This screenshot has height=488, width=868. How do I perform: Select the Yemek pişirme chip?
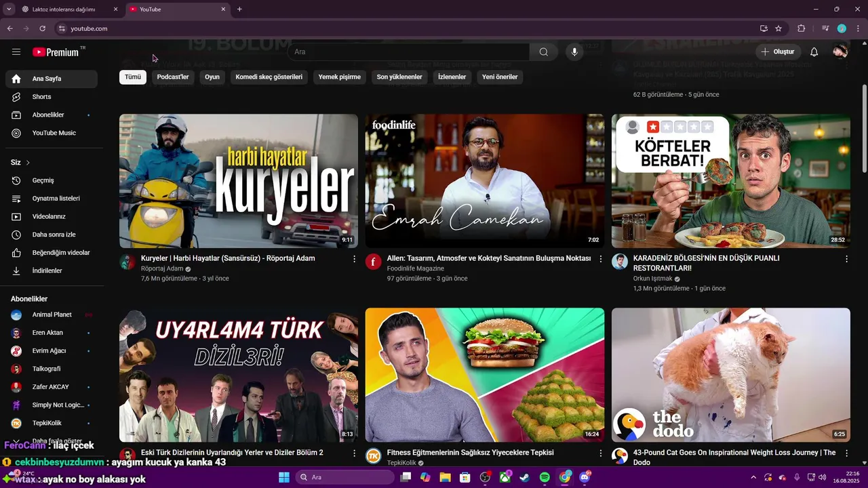click(x=340, y=77)
